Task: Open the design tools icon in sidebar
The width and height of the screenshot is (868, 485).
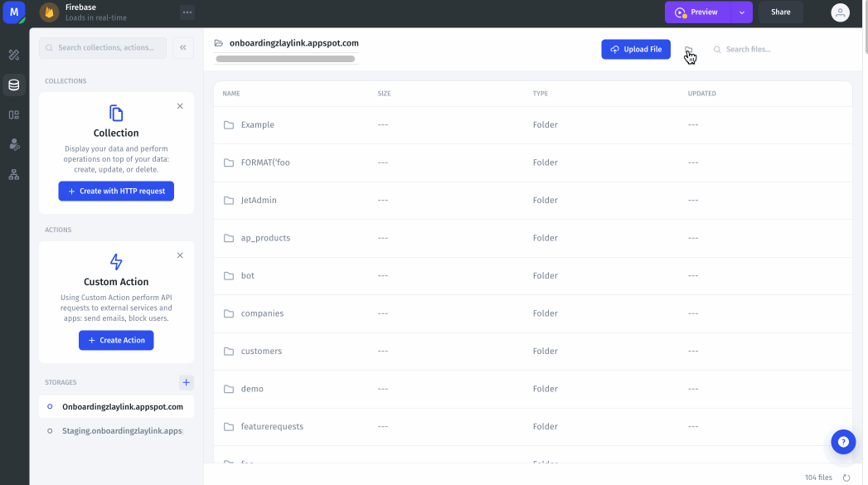Action: [x=13, y=55]
